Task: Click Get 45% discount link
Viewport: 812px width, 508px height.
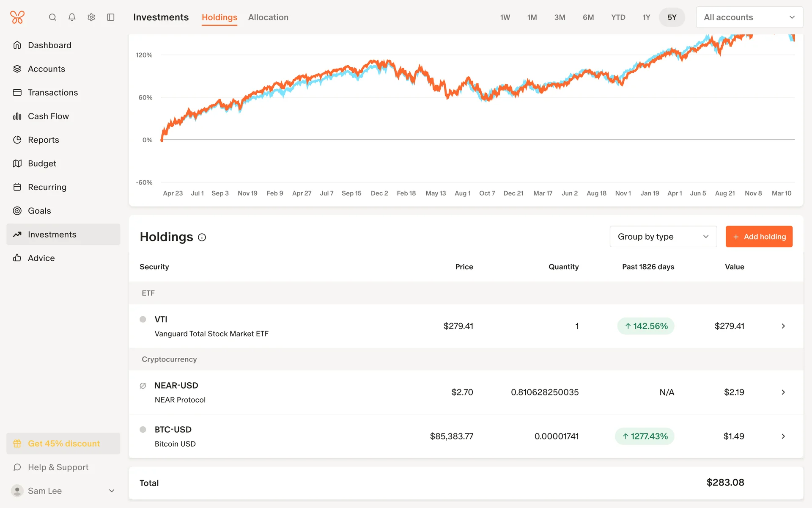Action: click(63, 444)
